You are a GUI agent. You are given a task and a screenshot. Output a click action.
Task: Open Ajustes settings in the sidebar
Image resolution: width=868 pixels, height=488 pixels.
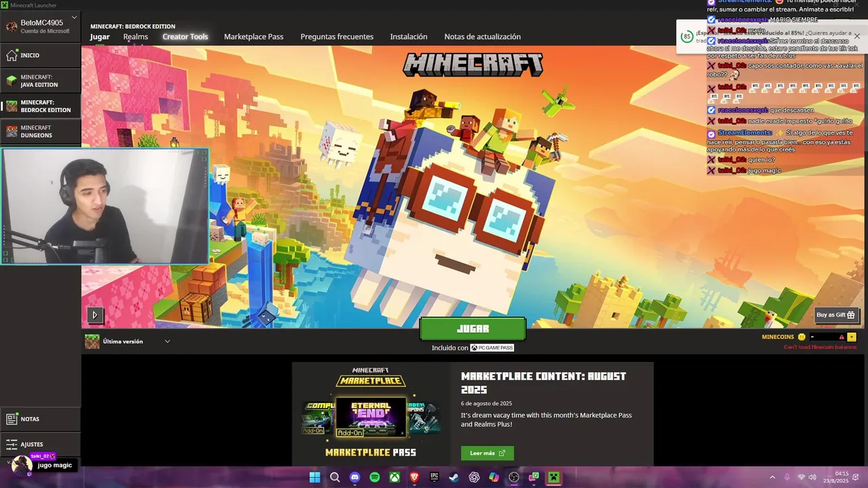coord(40,444)
